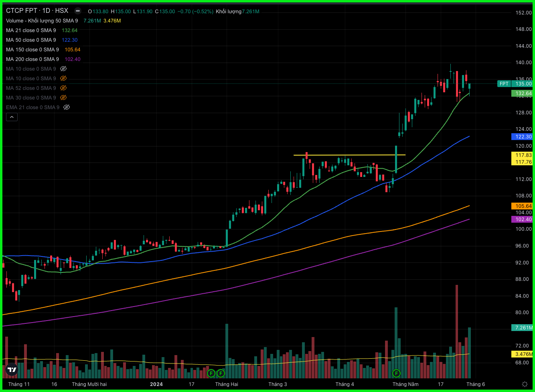Click purple 102.40 label on price axis
Screen dimensions: 535x392
(x=523, y=219)
